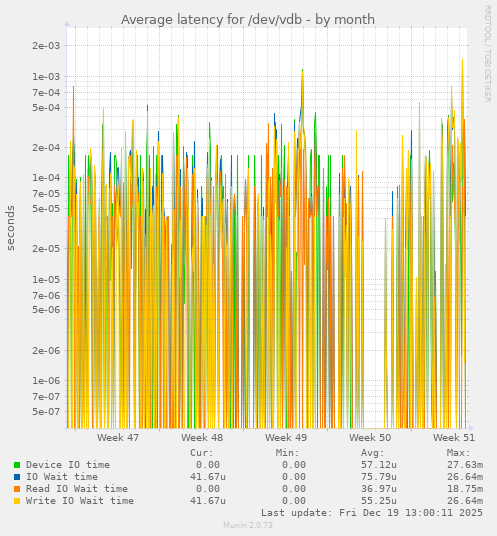Click the '2e-04' y-axis tick

(x=46, y=148)
